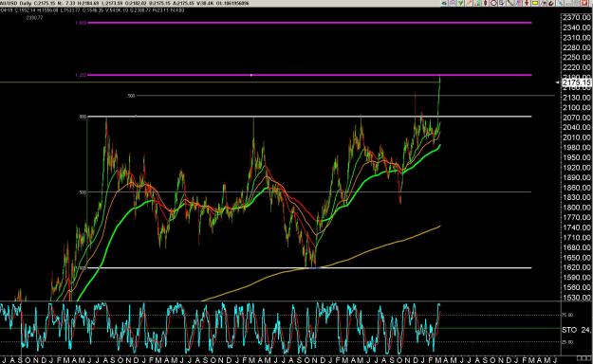593x364 pixels.
Task: Click the 2250.00 price axis label
Action: pyautogui.click(x=576, y=58)
